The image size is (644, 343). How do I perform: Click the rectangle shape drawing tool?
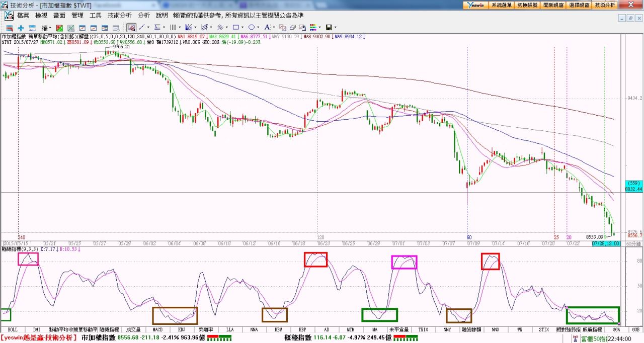tap(235, 27)
